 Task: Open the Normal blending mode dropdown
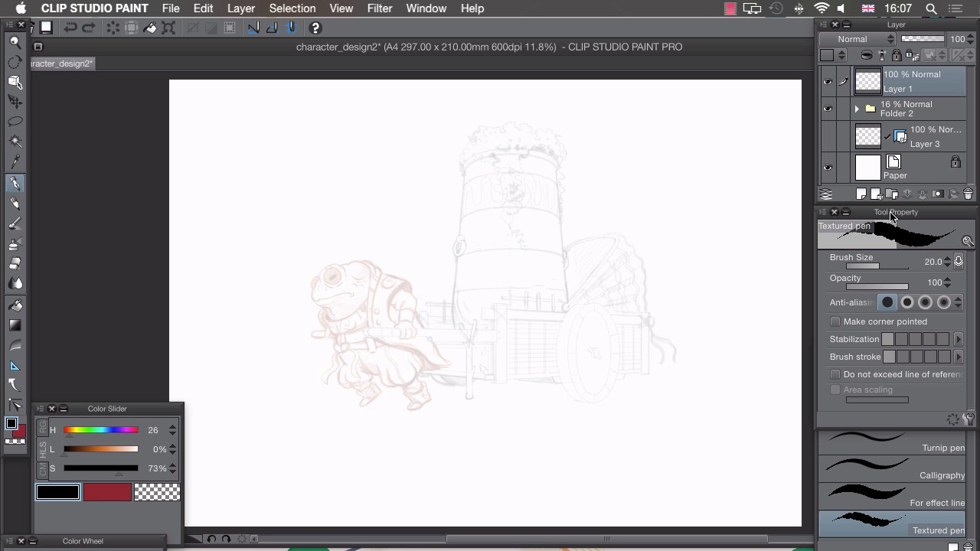[856, 39]
